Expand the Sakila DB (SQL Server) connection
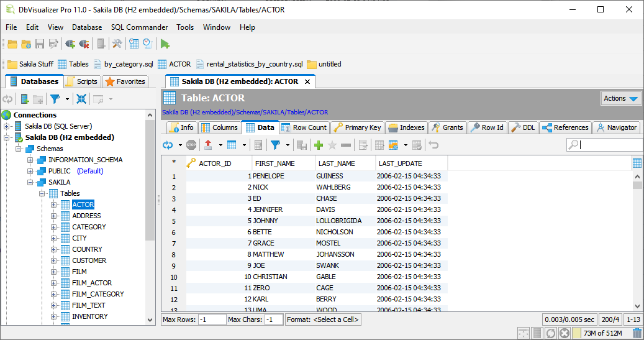The image size is (644, 340). click(x=7, y=126)
